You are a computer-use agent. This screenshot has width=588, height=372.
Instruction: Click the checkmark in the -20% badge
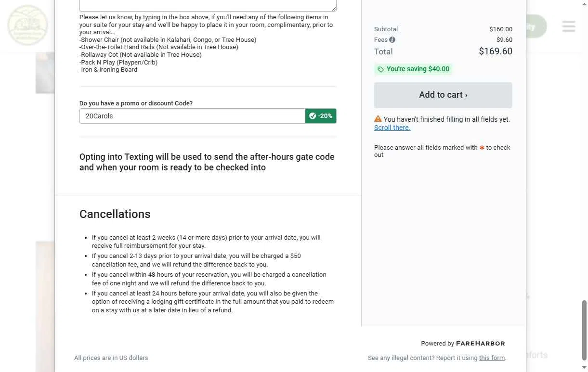pyautogui.click(x=313, y=116)
